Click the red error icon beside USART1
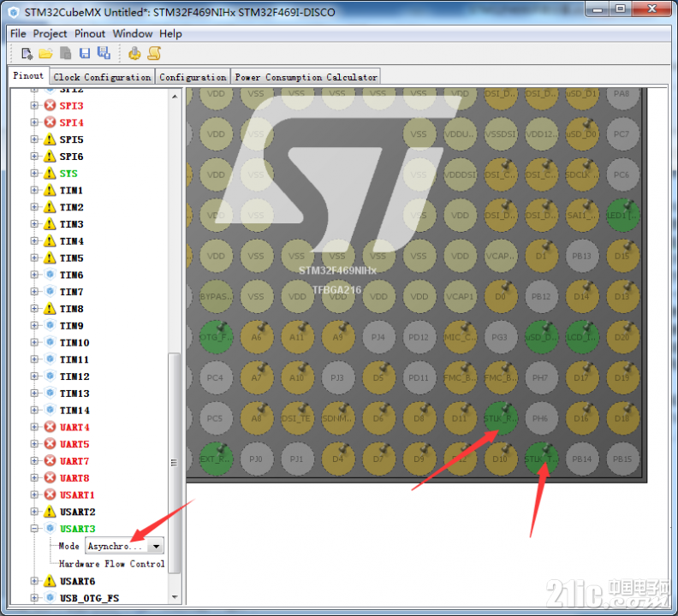Screen dimensions: 678x616 50,495
